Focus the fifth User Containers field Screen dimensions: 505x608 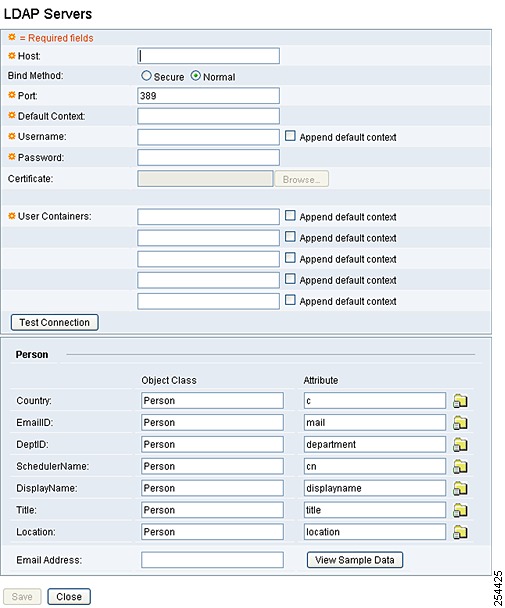[208, 301]
